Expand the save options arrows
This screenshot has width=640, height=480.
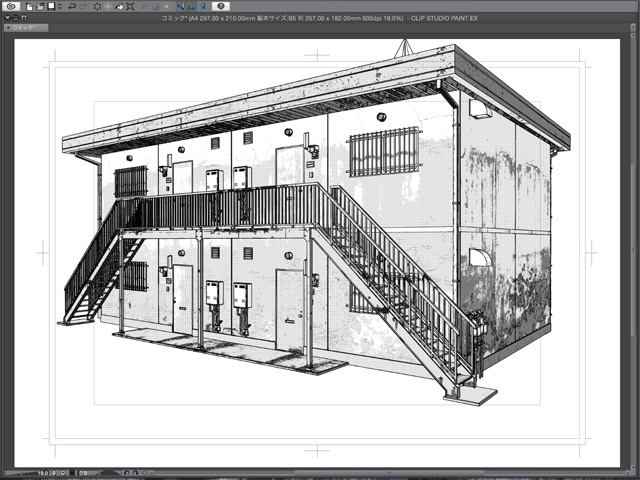60,7
